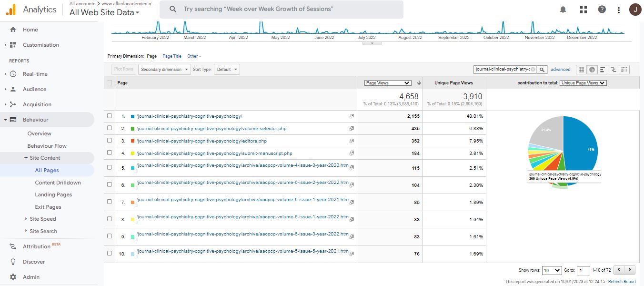Image resolution: width=644 pixels, height=286 pixels.
Task: Toggle the select-all checkbox in table header
Action: click(110, 83)
